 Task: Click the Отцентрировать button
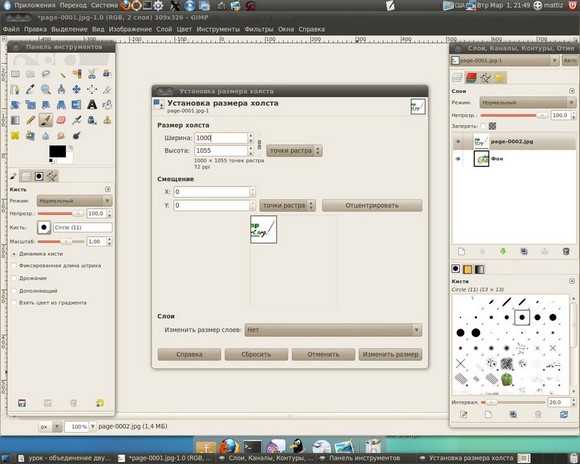(372, 205)
